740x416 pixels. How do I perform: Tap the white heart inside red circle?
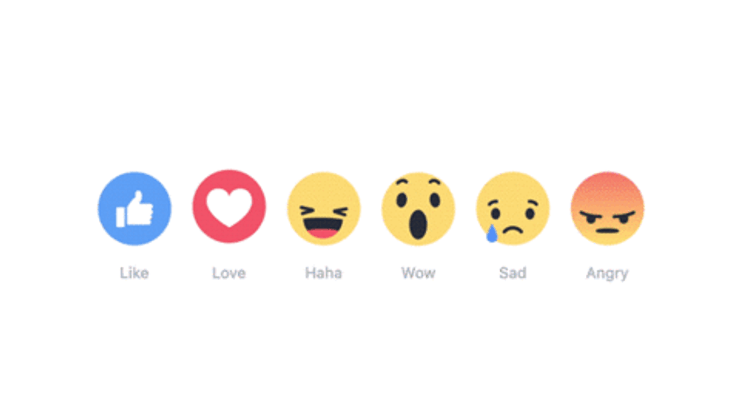pyautogui.click(x=229, y=207)
